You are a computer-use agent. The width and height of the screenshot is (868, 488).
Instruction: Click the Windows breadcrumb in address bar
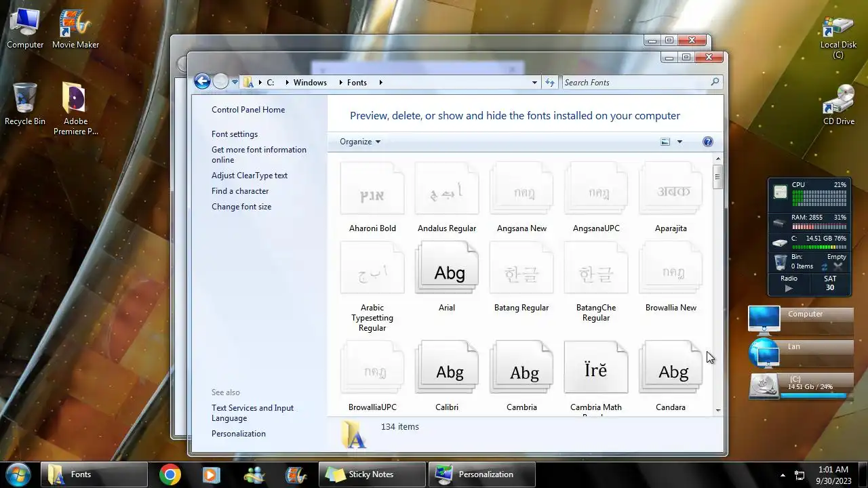[310, 83]
